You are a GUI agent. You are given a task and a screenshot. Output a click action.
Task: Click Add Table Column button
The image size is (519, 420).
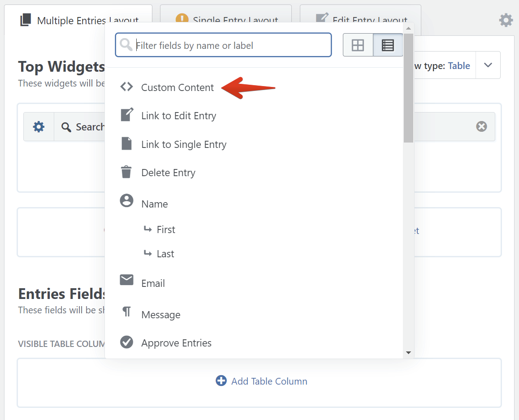262,381
